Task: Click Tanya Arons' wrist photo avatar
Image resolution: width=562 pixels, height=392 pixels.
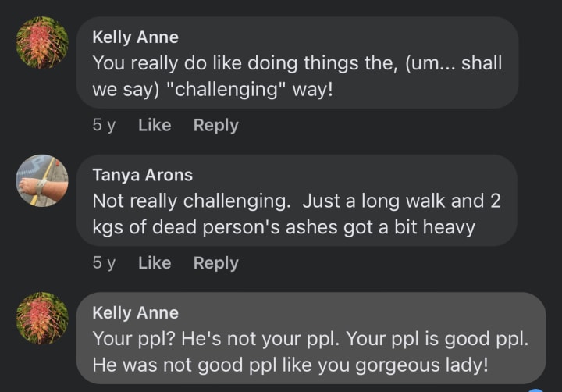Action: (42, 180)
